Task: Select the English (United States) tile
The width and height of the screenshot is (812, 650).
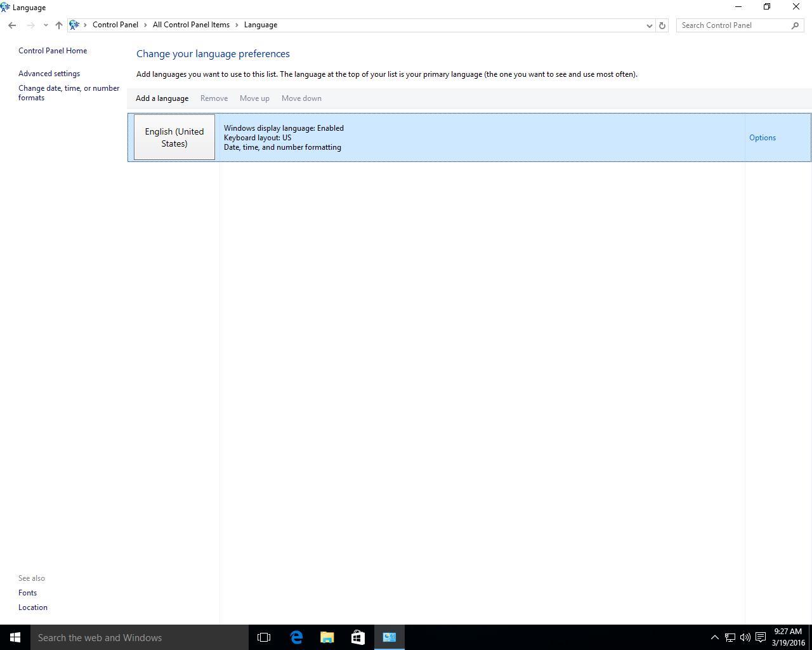Action: [x=174, y=137]
